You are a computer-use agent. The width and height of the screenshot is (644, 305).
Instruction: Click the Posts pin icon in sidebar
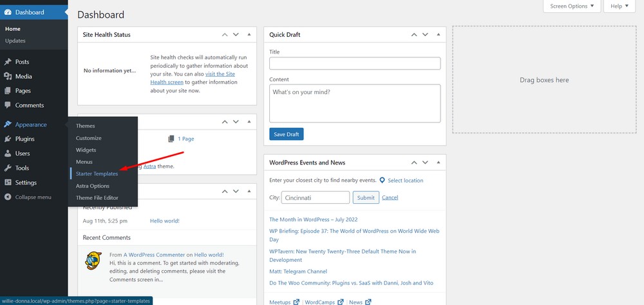coord(8,62)
